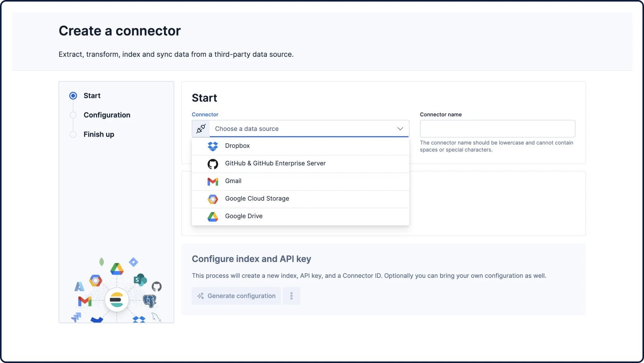
Task: Choose GitHub & GitHub Enterprise Server option
Action: pyautogui.click(x=301, y=164)
